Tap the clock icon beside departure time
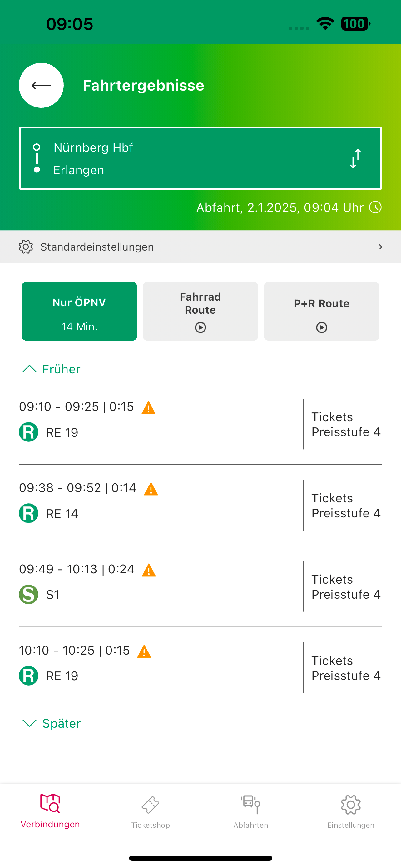401x868 pixels. tap(375, 207)
